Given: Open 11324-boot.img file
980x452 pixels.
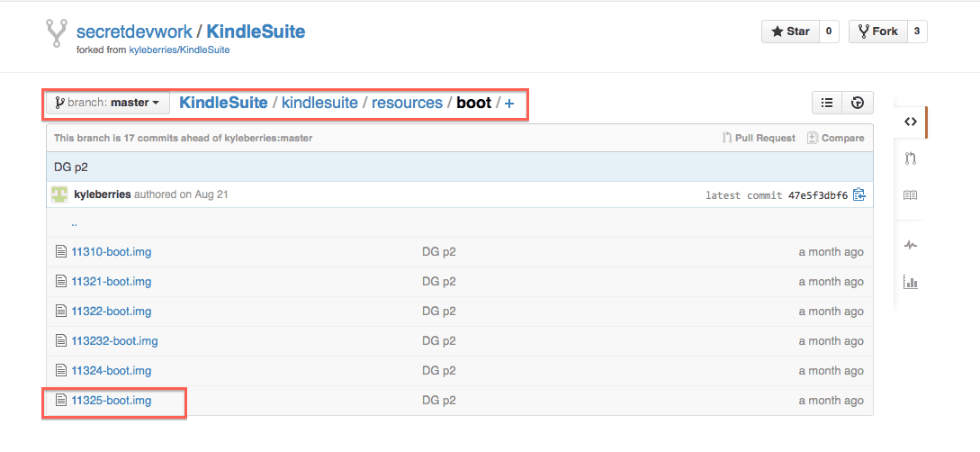Looking at the screenshot, I should [x=112, y=371].
